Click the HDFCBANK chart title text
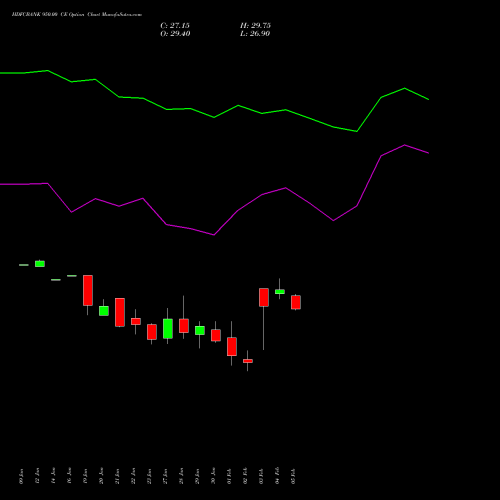This screenshot has height=500, width=500. (77, 15)
